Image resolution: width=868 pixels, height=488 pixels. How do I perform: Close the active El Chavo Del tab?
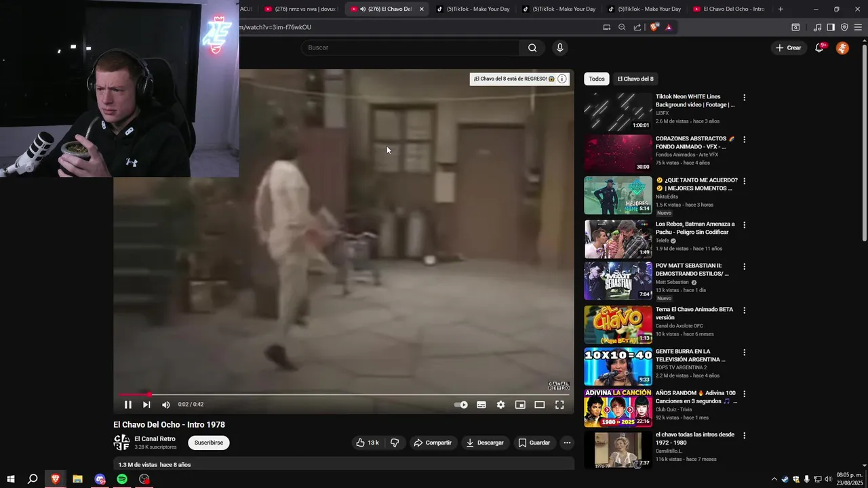pyautogui.click(x=422, y=9)
